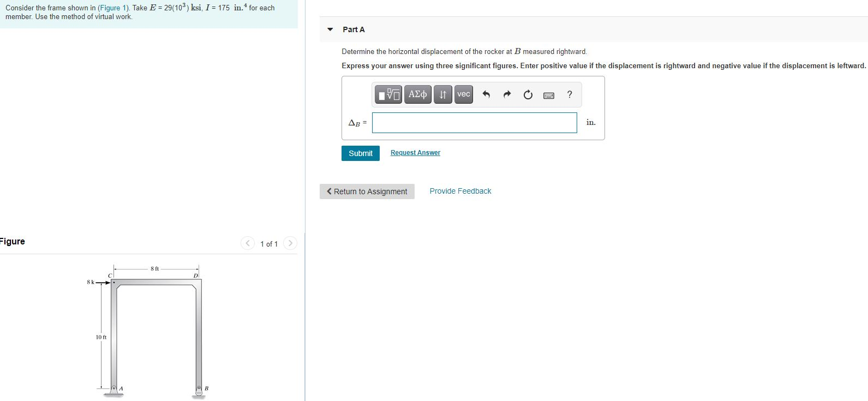This screenshot has width=868, height=401.
Task: Go to the previous figure arrow
Action: click(248, 243)
